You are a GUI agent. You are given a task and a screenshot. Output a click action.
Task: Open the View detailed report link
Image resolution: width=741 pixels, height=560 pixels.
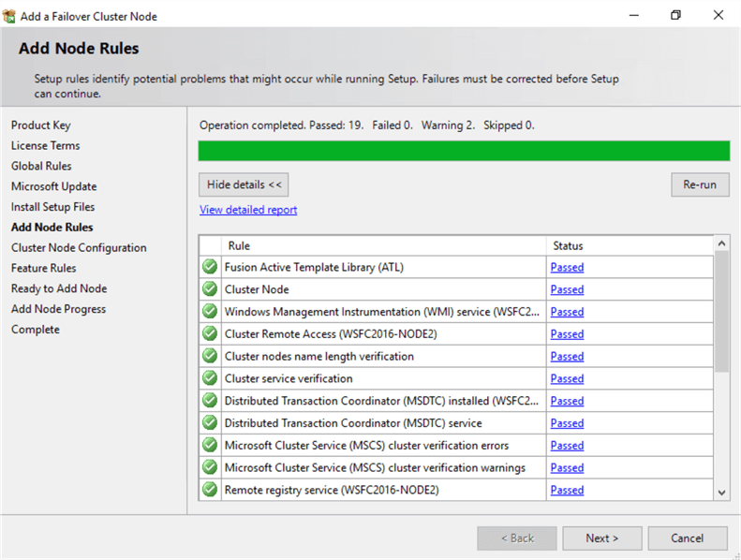point(248,210)
